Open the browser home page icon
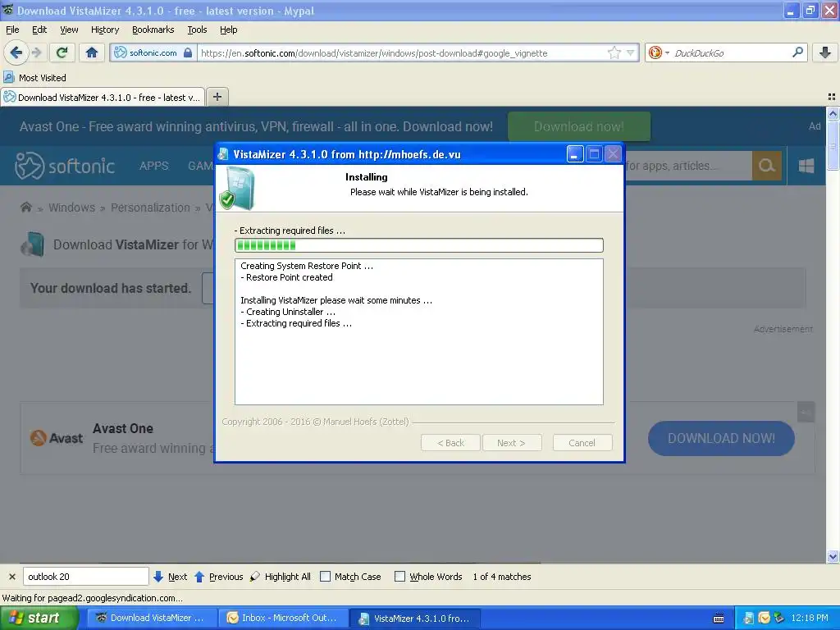This screenshot has width=840, height=630. point(92,52)
